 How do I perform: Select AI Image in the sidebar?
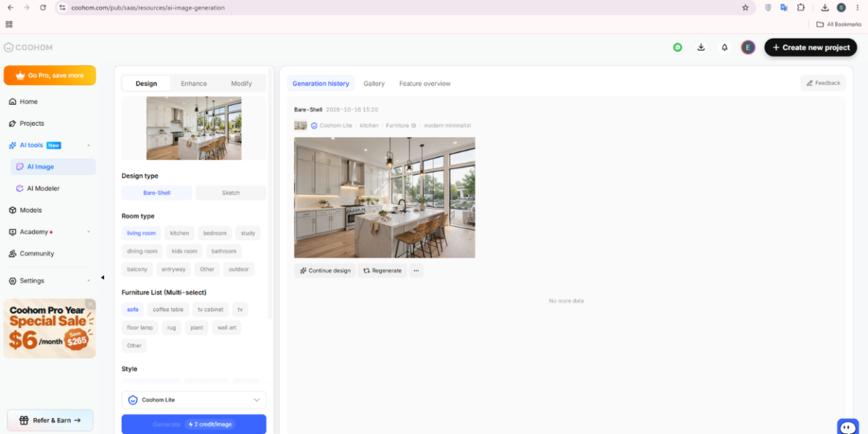[54, 167]
